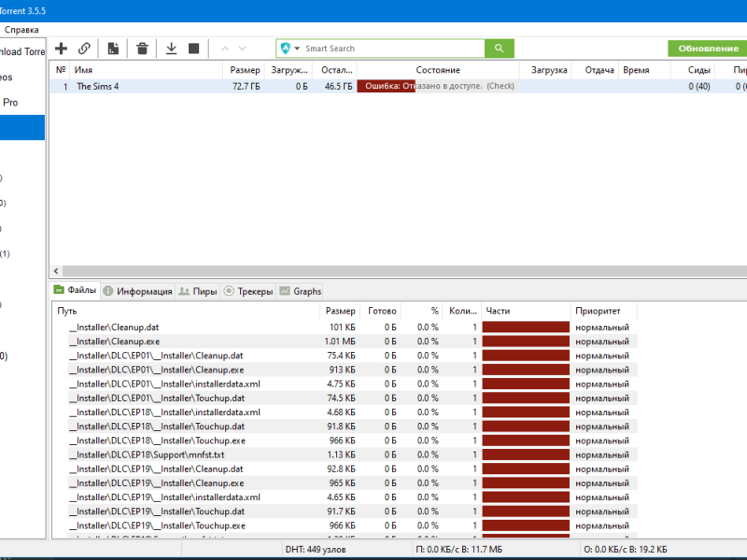Screen dimensions: 747x560
Task: Click the 1.01 МБ file size cell
Action: tap(340, 342)
